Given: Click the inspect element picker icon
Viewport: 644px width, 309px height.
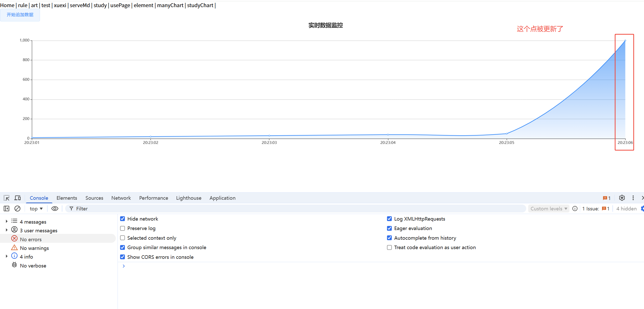Looking at the screenshot, I should 7,198.
